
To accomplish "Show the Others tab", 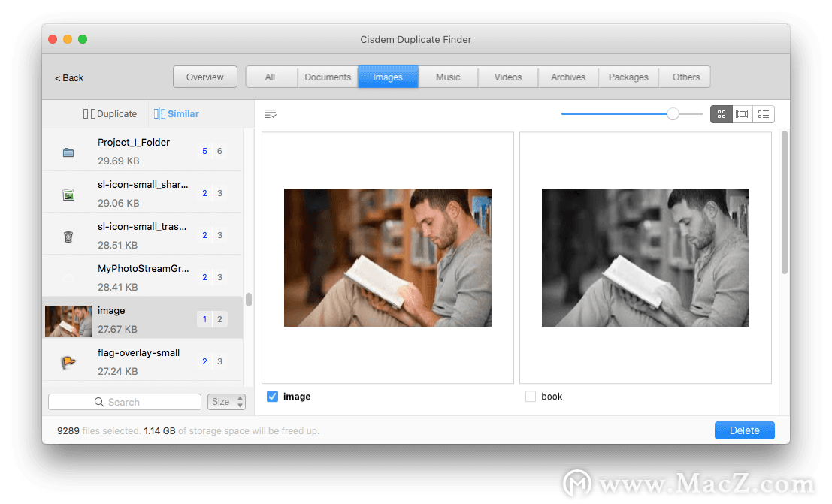I will click(686, 77).
